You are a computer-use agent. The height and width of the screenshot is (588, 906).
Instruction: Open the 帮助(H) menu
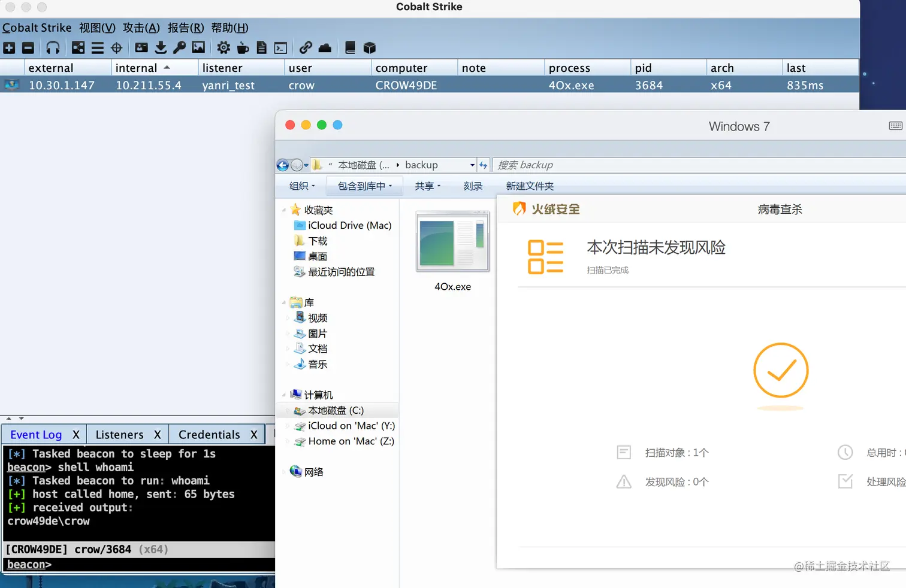229,28
